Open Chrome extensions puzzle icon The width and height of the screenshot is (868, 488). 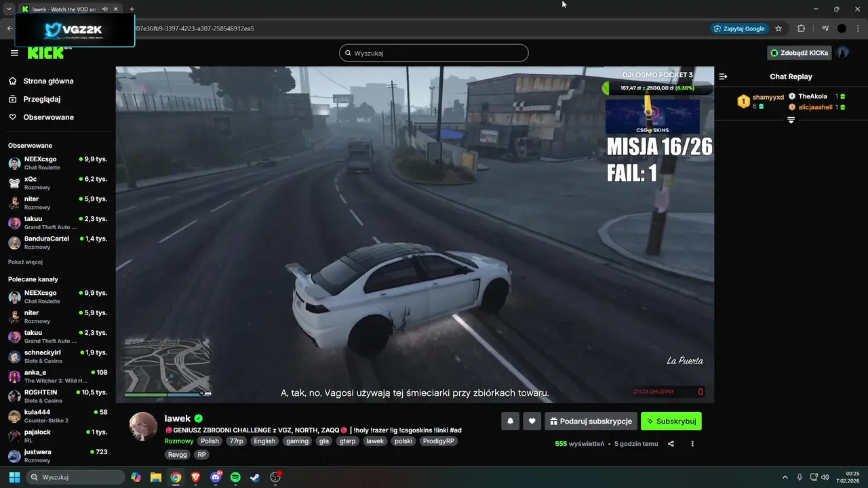coord(801,28)
